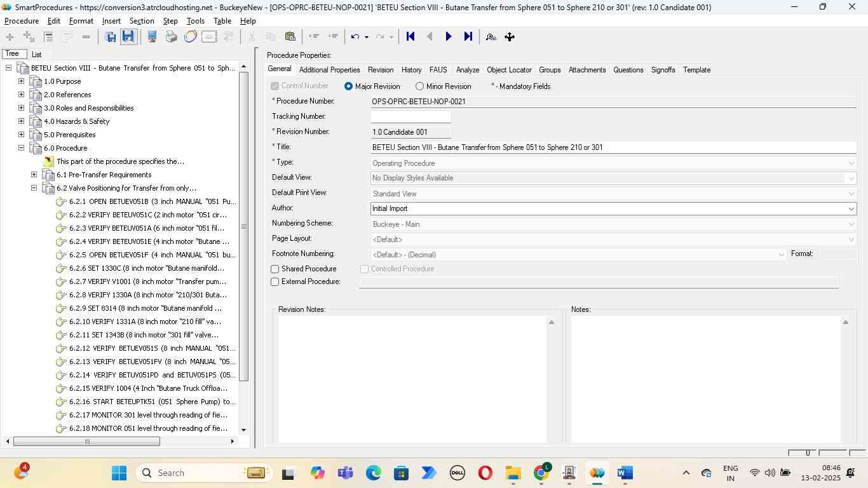
Task: Click inside the Revision Notes text area
Action: click(412, 379)
